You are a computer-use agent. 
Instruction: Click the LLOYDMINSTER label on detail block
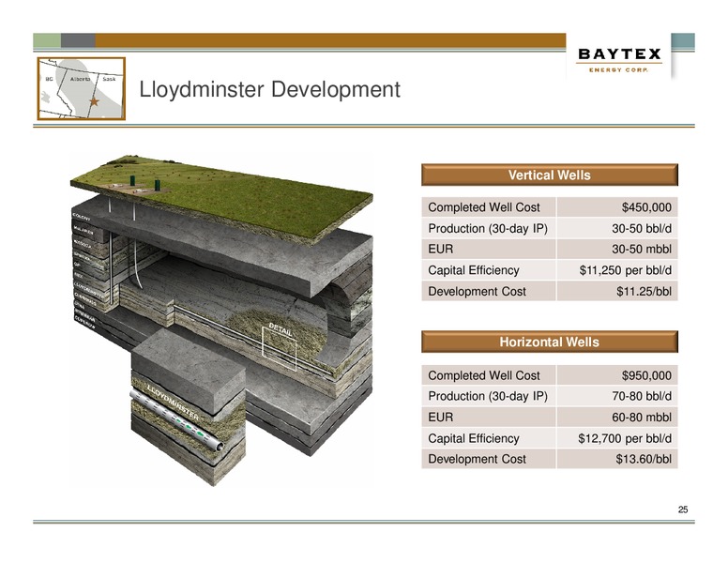(x=173, y=403)
